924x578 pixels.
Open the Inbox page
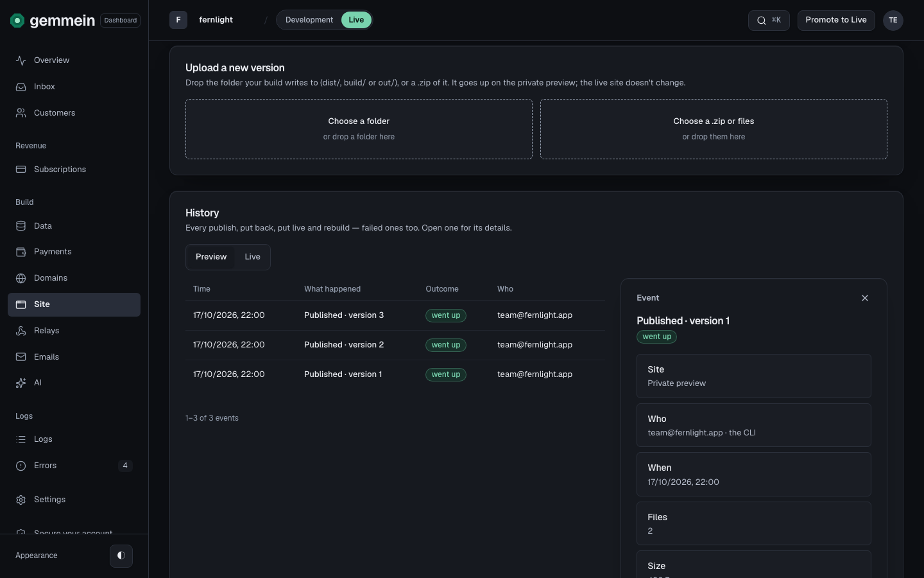[x=74, y=87]
